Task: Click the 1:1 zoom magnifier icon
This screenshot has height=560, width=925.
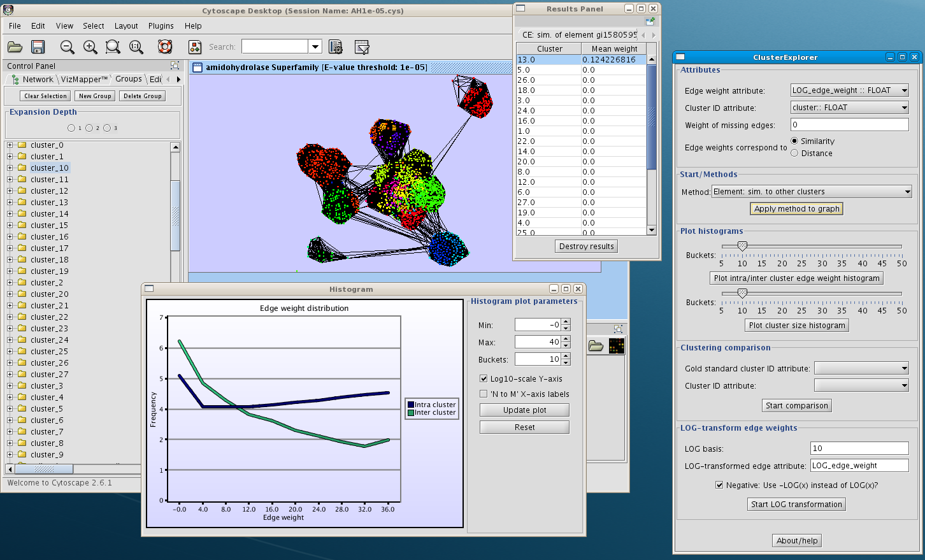Action: click(x=136, y=47)
